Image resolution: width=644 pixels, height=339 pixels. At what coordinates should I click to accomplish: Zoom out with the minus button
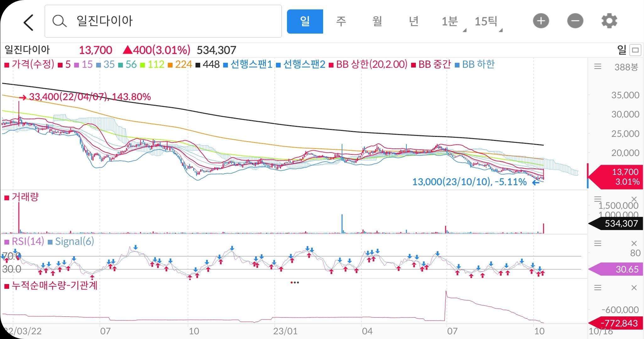coord(575,21)
